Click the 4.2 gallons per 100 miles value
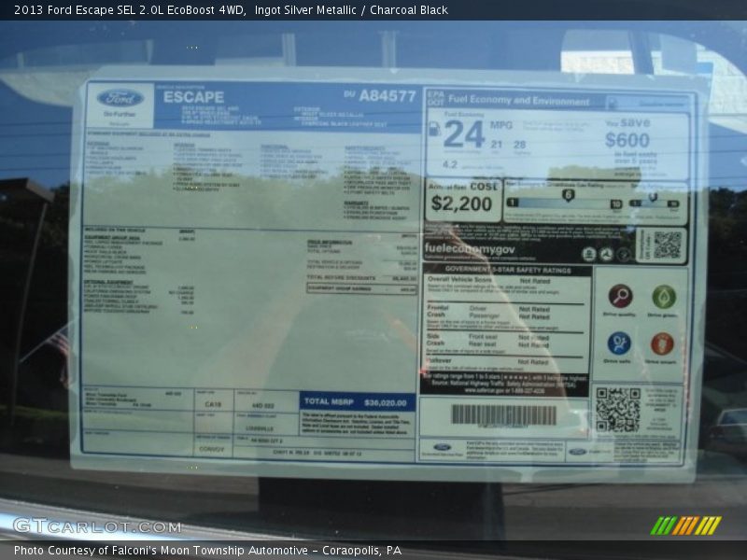 point(450,164)
